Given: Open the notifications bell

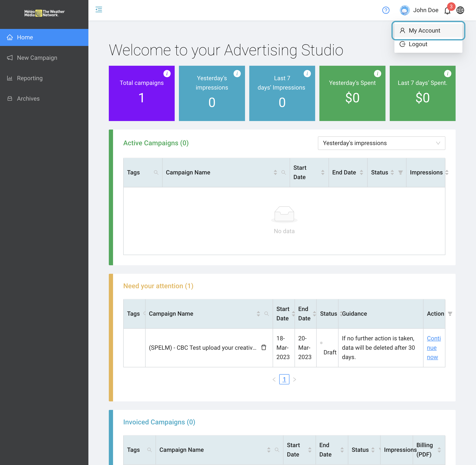Looking at the screenshot, I should point(447,11).
